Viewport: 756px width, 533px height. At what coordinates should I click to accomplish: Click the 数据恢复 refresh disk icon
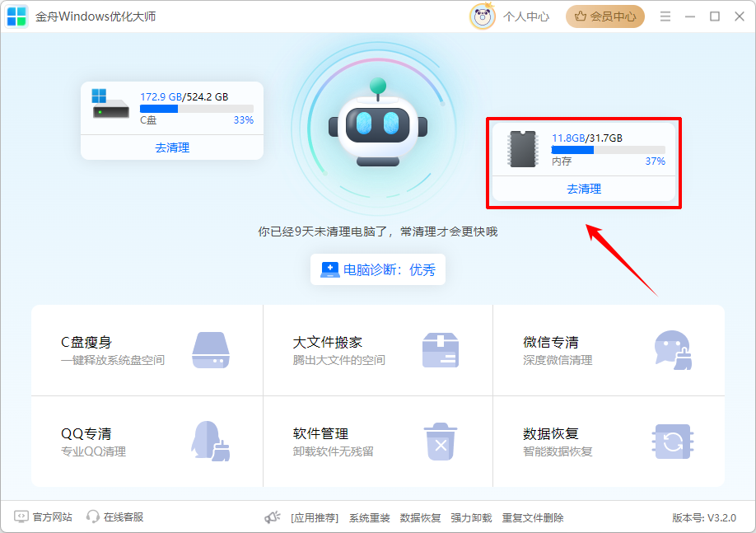pos(673,442)
